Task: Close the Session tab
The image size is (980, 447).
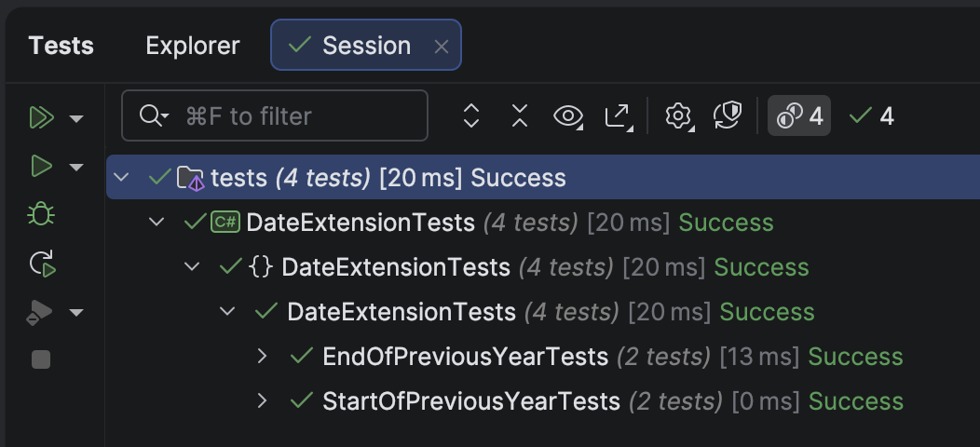Action: point(442,47)
